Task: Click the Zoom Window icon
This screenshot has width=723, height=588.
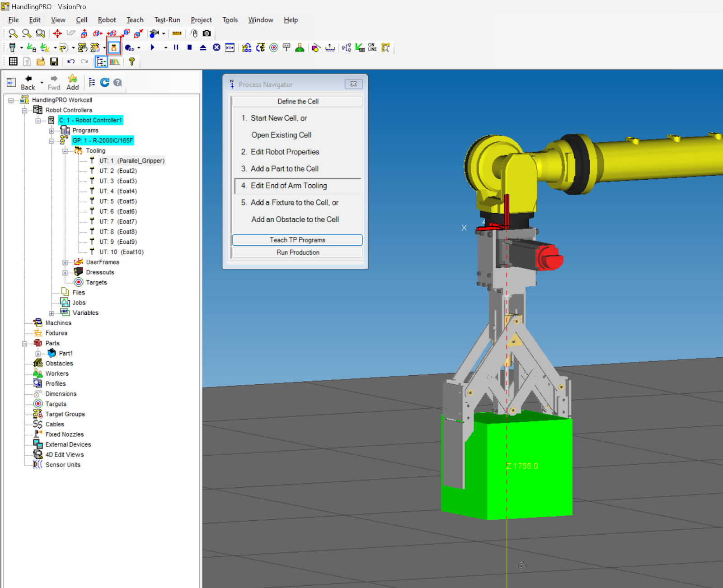Action: tap(40, 33)
